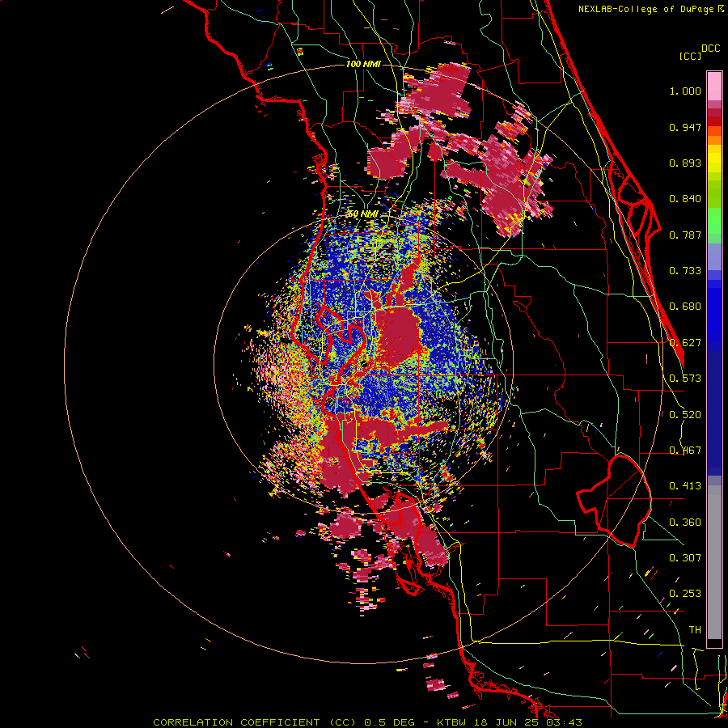Viewport: 728px width, 728px height.
Task: Click the 0.733 scale value
Action: click(685, 271)
